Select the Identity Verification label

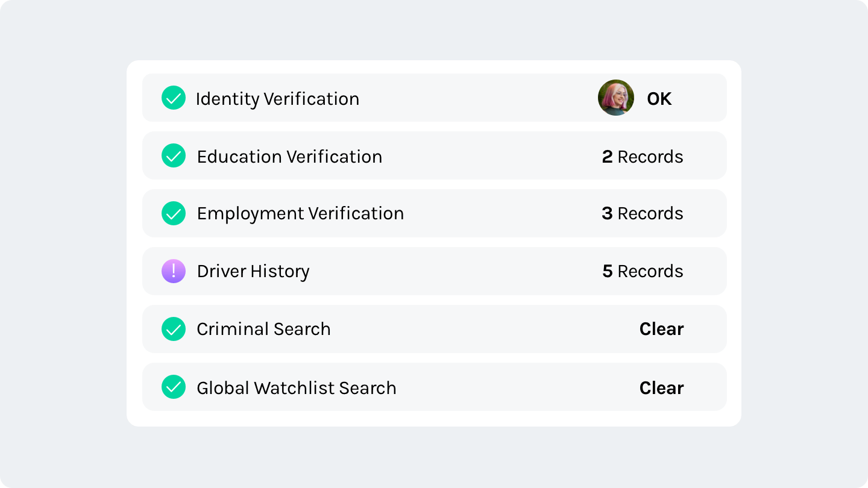click(277, 99)
